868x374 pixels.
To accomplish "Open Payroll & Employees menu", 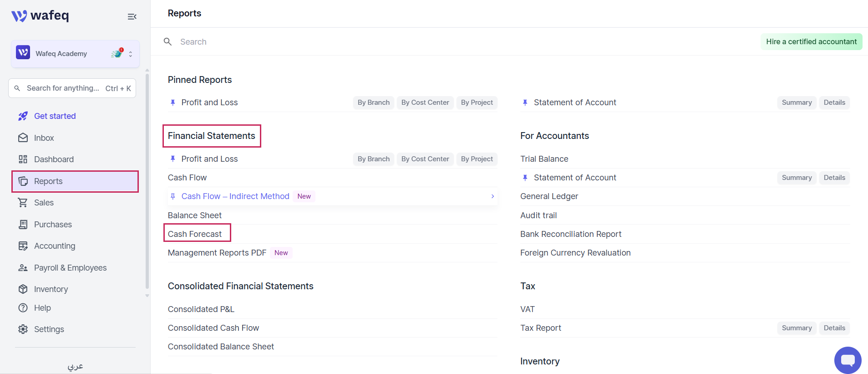I will pyautogui.click(x=70, y=267).
